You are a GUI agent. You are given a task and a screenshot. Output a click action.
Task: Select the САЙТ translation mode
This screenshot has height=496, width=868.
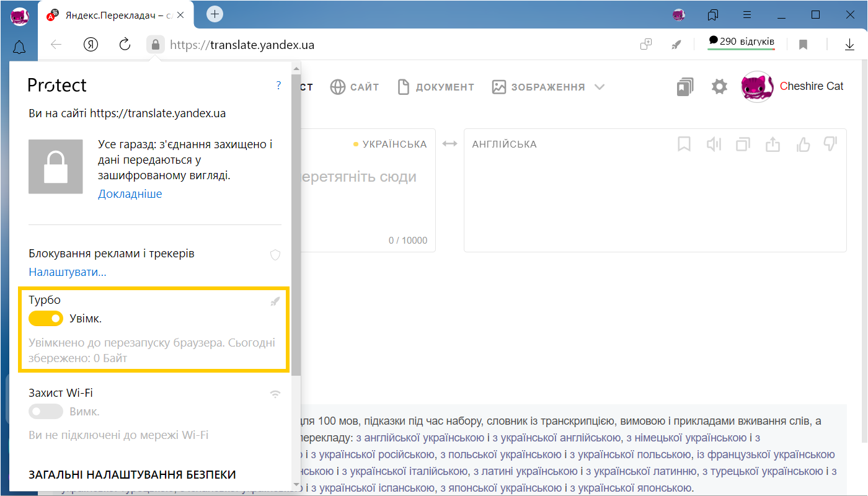point(355,87)
